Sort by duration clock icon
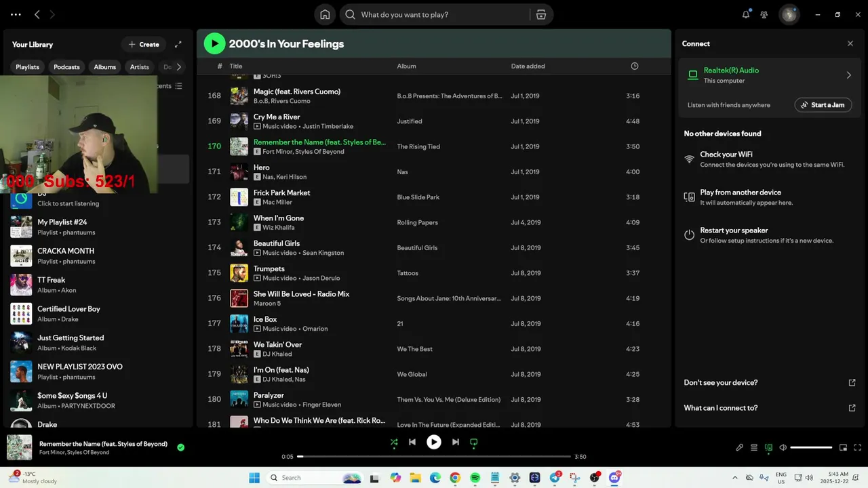 tap(635, 66)
